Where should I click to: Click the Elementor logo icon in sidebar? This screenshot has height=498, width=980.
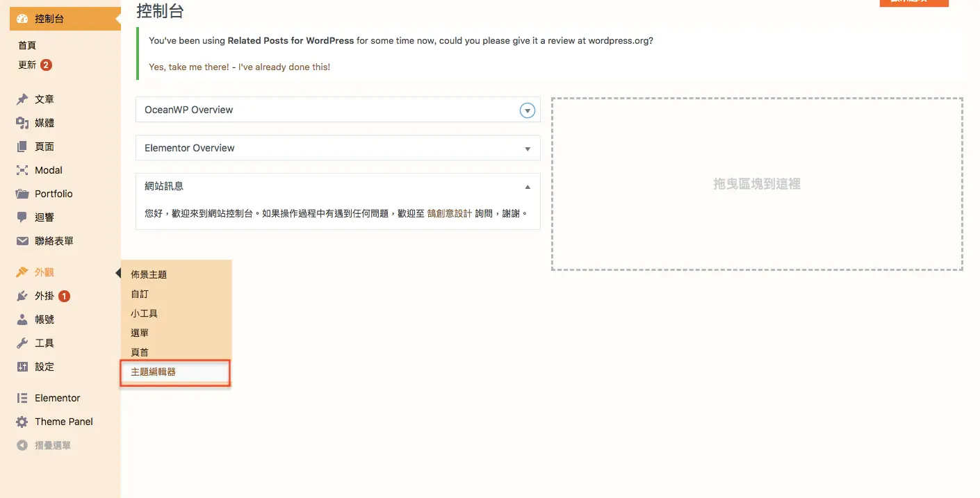(22, 398)
